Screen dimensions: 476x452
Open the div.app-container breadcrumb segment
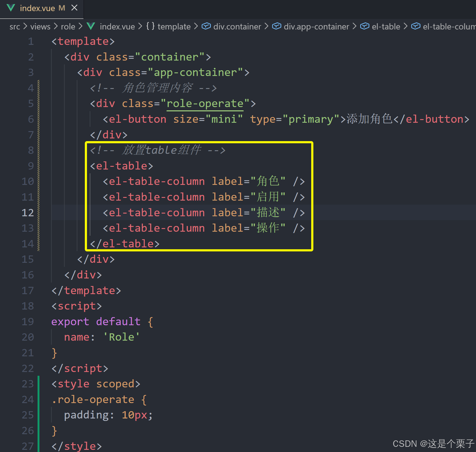(316, 26)
